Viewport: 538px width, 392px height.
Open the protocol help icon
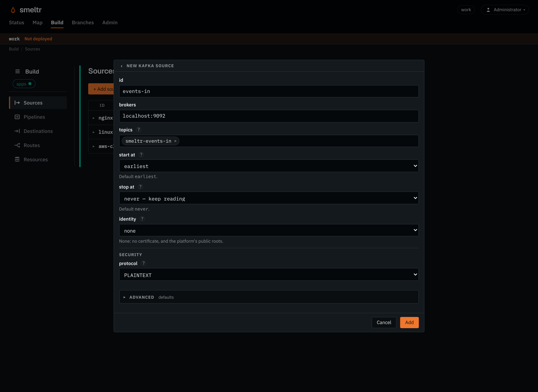pyautogui.click(x=143, y=263)
